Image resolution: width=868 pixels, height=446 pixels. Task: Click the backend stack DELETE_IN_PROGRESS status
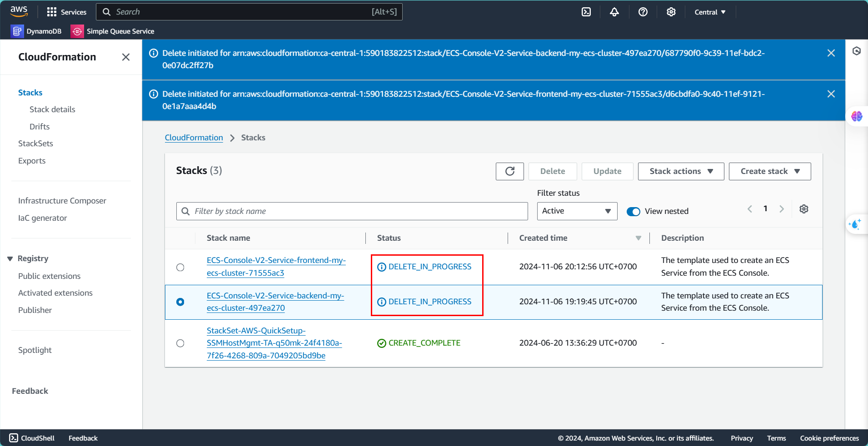(424, 302)
